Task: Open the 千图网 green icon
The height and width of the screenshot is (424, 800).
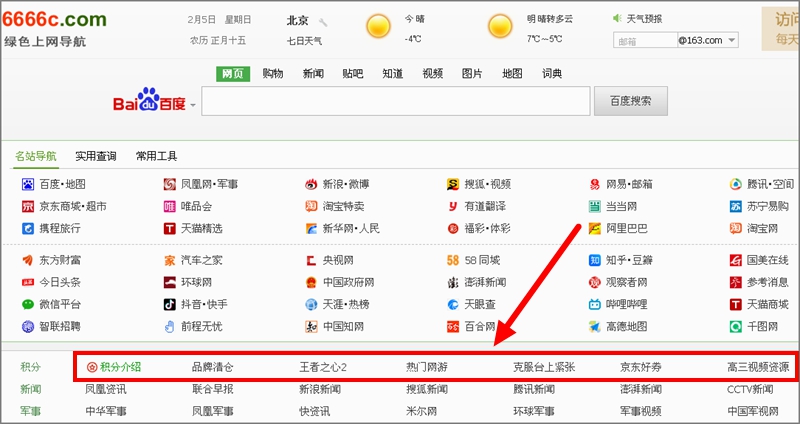Action: tap(735, 326)
